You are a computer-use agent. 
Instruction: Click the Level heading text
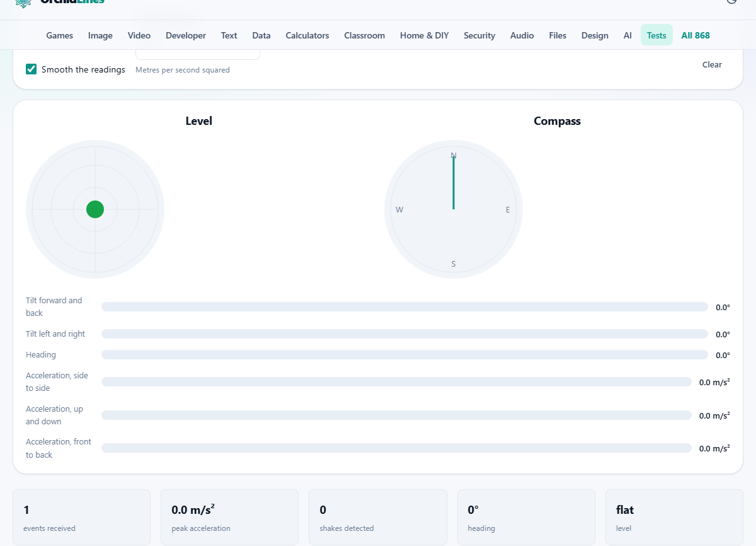(198, 121)
